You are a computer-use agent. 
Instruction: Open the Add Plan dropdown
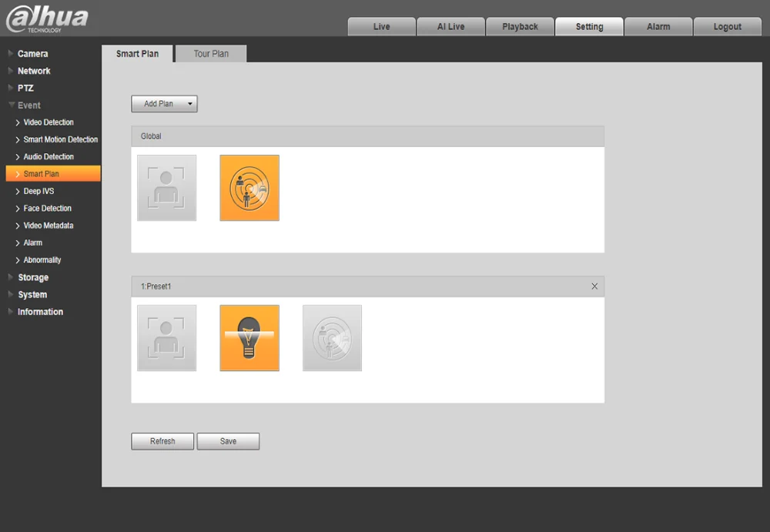click(x=164, y=104)
